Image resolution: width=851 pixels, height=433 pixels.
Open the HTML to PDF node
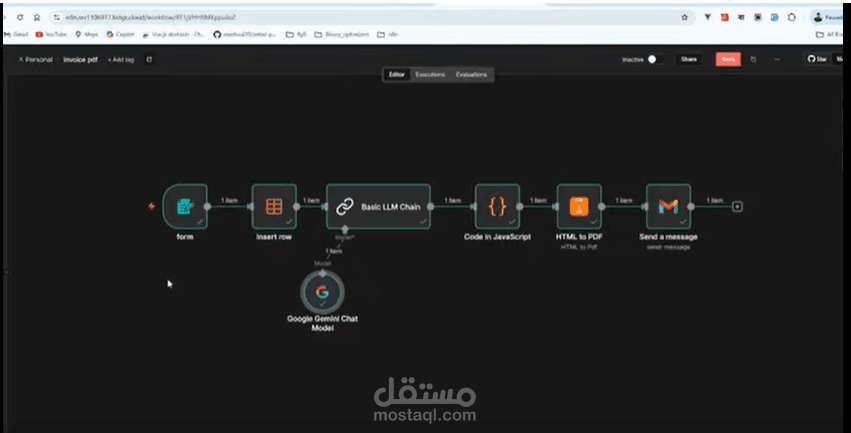click(x=579, y=206)
